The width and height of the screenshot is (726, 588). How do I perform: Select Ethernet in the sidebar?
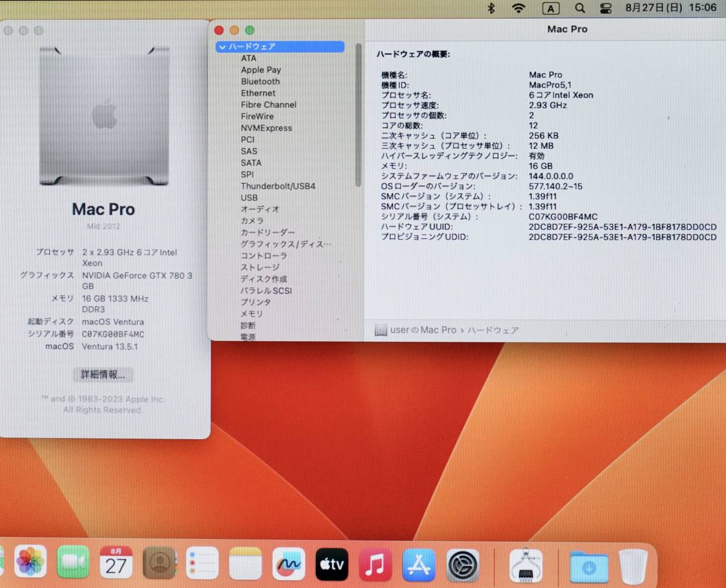258,93
